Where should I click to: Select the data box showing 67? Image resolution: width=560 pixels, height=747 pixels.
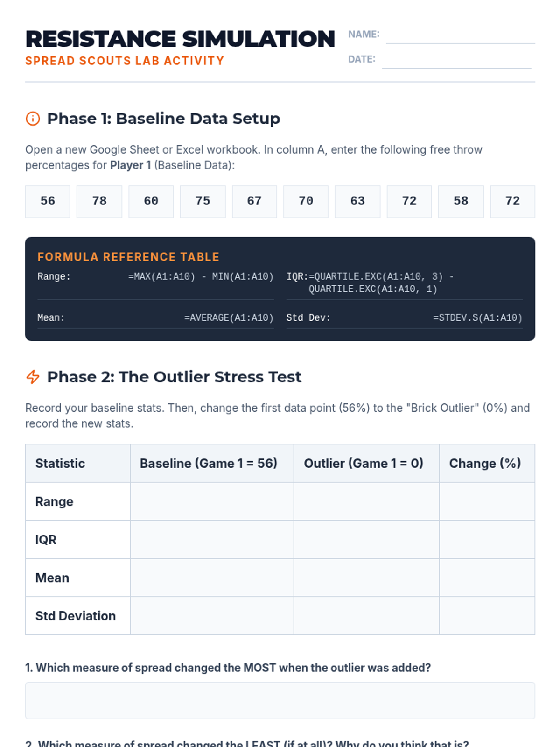pyautogui.click(x=254, y=201)
